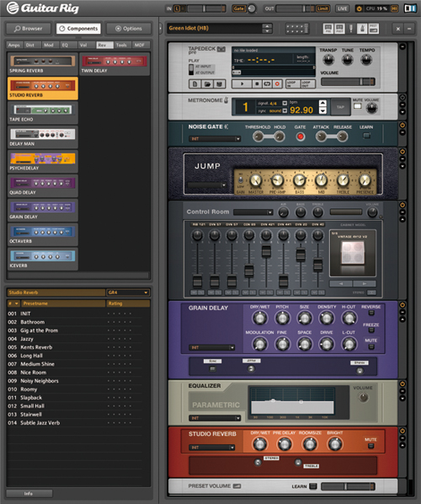The image size is (421, 504).
Task: Mute the Studio Reverb
Action: [x=371, y=446]
